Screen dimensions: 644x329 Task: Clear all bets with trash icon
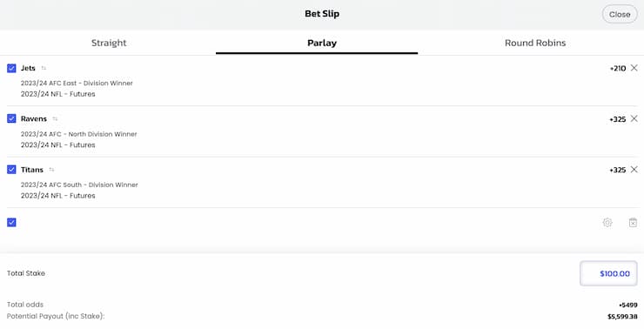pos(633,222)
